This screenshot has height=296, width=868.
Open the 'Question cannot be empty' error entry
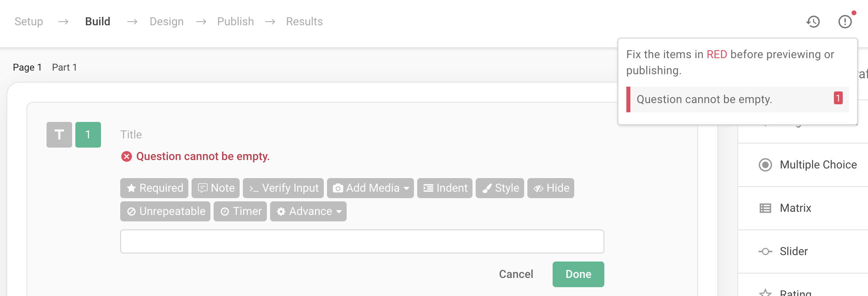tap(738, 99)
